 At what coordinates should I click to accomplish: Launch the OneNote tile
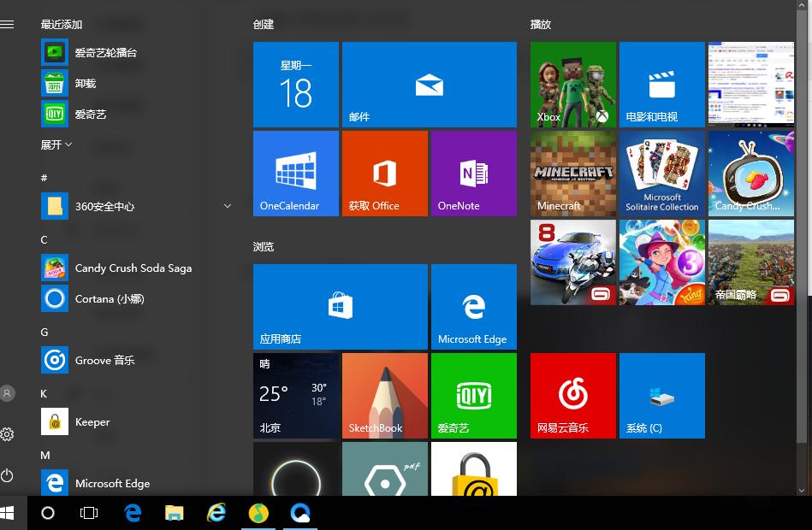click(x=473, y=174)
